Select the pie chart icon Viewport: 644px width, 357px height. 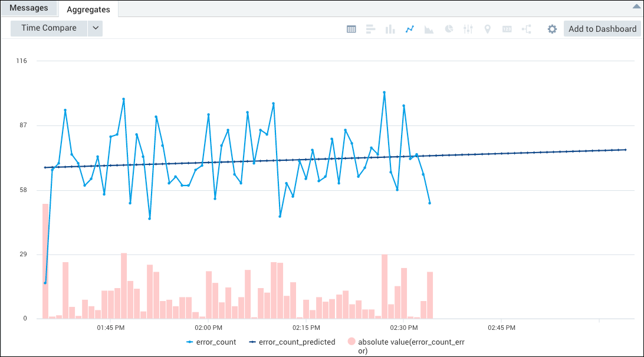pyautogui.click(x=448, y=28)
